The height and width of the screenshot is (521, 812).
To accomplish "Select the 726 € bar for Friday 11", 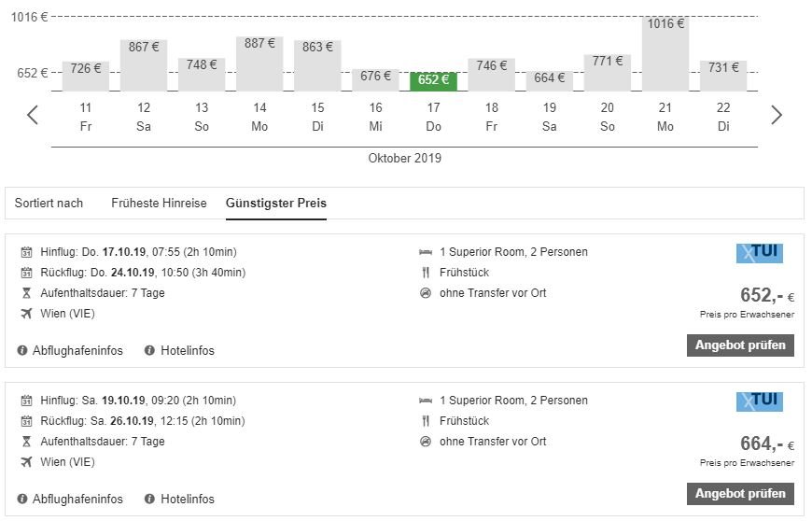I will pyautogui.click(x=86, y=77).
